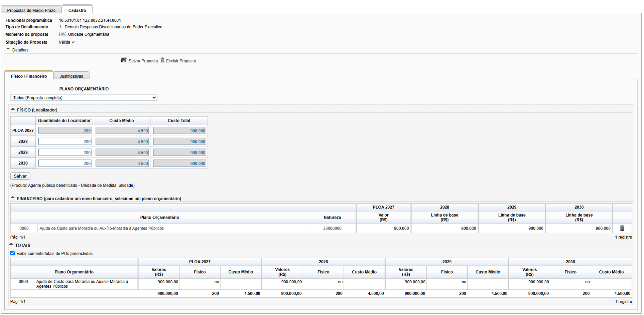Click the Salvar Proposta disk icon
Image resolution: width=644 pixels, height=315 pixels.
124,60
